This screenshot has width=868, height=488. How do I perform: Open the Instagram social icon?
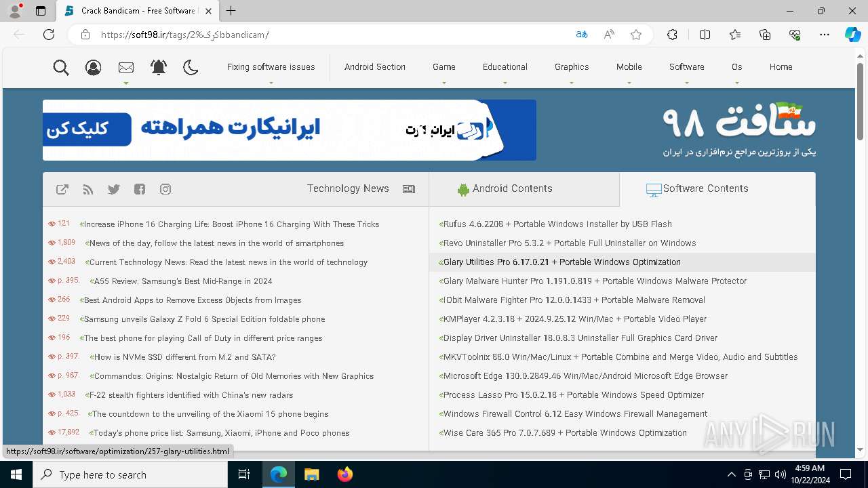point(165,189)
